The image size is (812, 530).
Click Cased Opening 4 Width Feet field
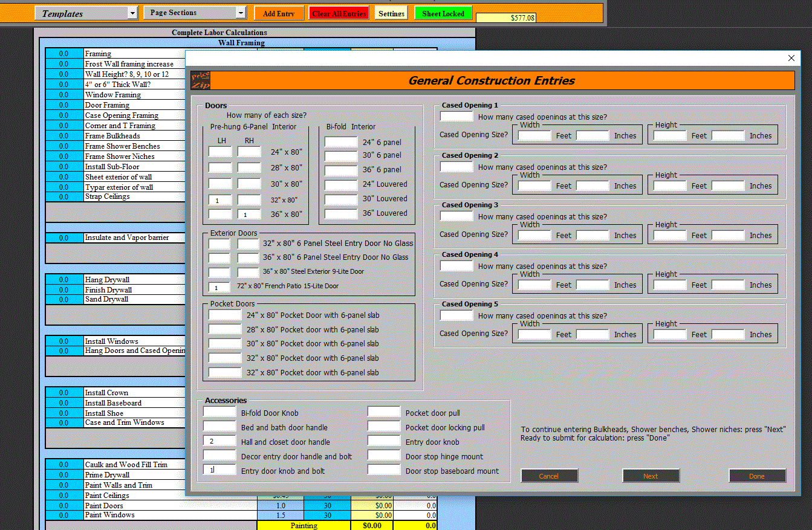534,285
